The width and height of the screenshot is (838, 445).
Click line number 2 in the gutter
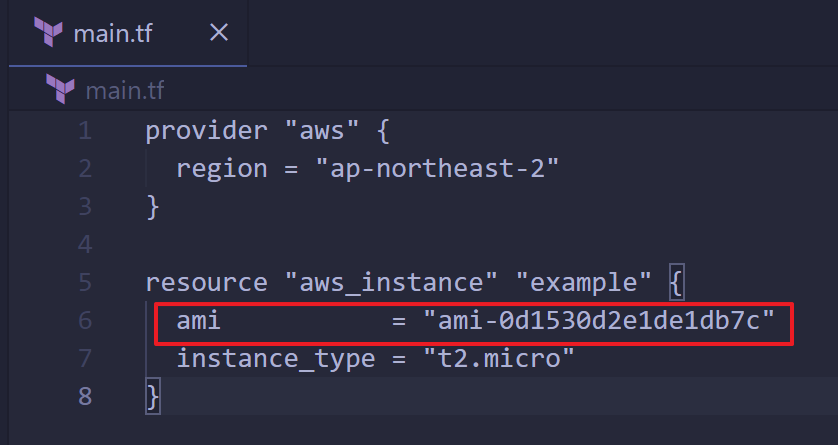pyautogui.click(x=86, y=169)
